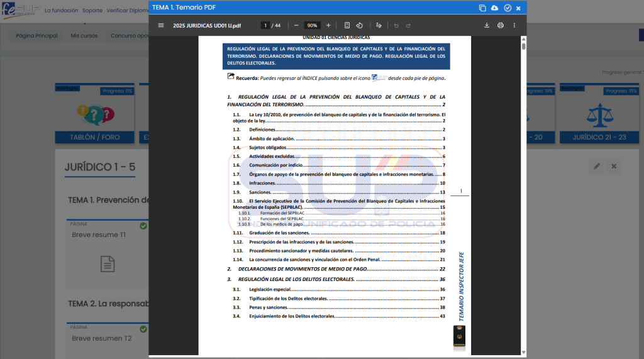
Task: Click the fit to page icon
Action: coord(347,25)
